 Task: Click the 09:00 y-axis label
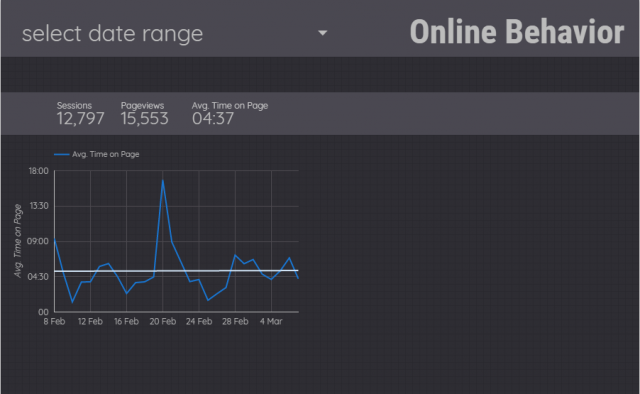(38, 241)
